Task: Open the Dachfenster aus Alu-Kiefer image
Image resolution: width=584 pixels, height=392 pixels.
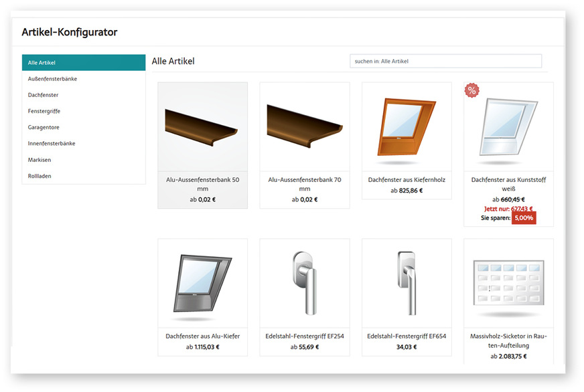Action: 202,284
